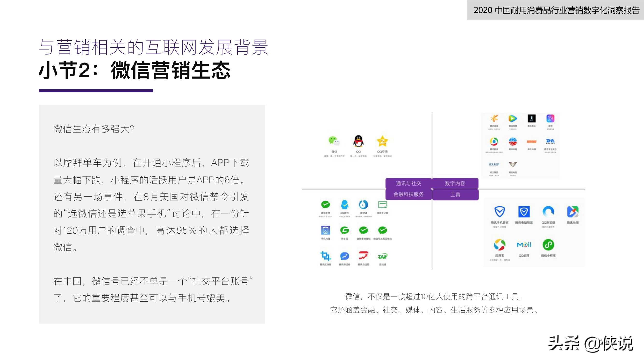The image size is (644, 362).
Task: Click the QQ浏览器 blue ring icon
Action: [x=548, y=212]
